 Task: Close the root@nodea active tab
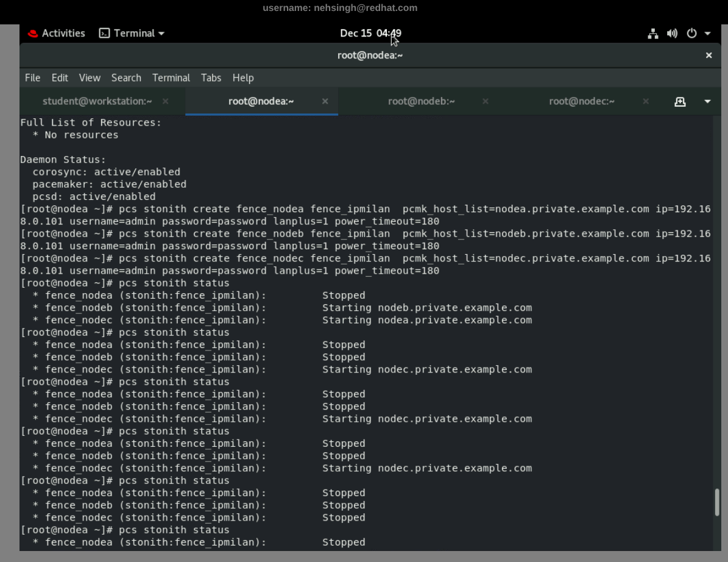coord(325,101)
